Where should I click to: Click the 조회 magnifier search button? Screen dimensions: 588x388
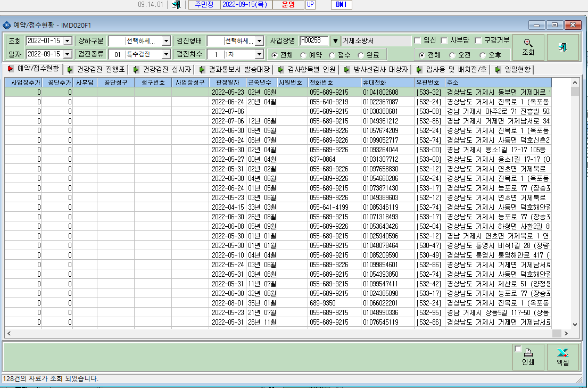pos(528,47)
